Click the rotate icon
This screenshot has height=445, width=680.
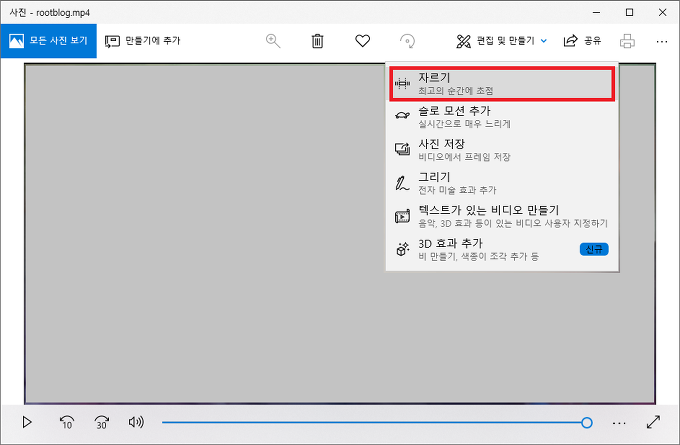[407, 41]
